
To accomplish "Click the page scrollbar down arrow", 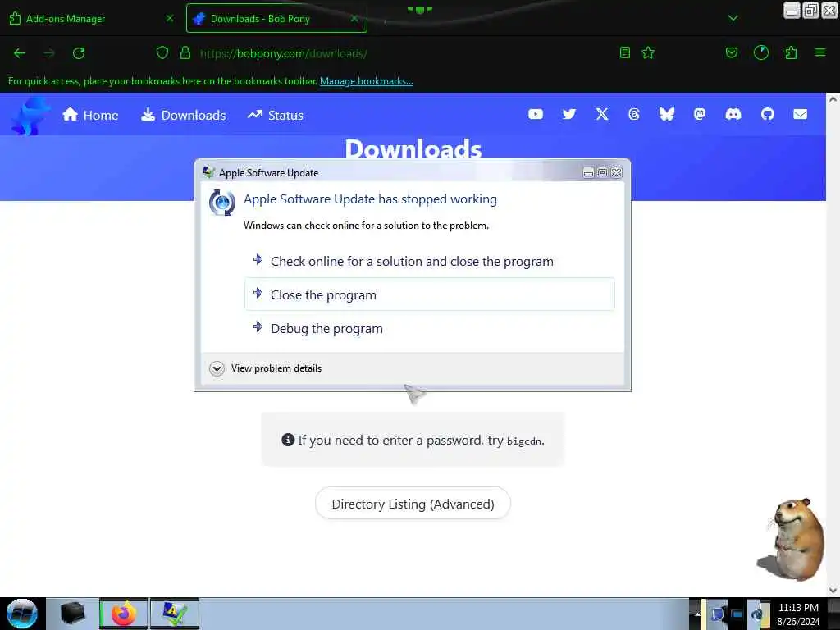I will (833, 591).
